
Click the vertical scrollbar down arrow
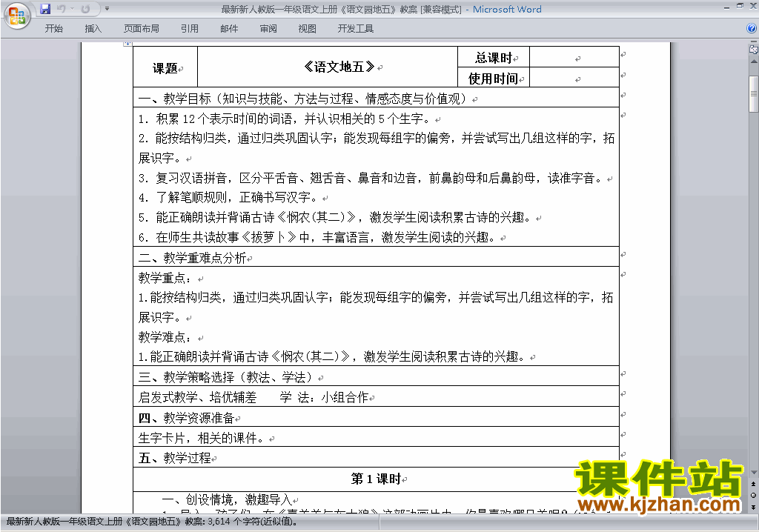(754, 472)
